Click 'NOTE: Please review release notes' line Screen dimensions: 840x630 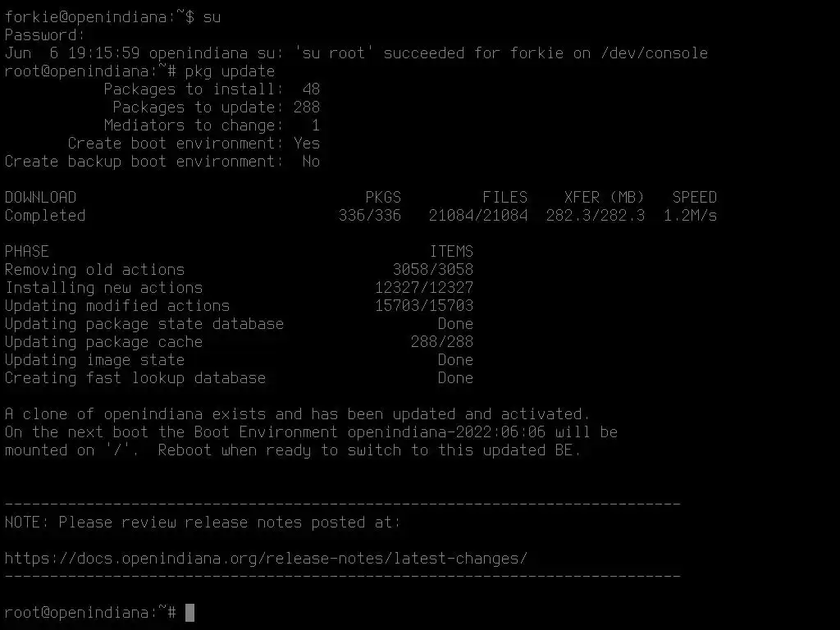203,523
